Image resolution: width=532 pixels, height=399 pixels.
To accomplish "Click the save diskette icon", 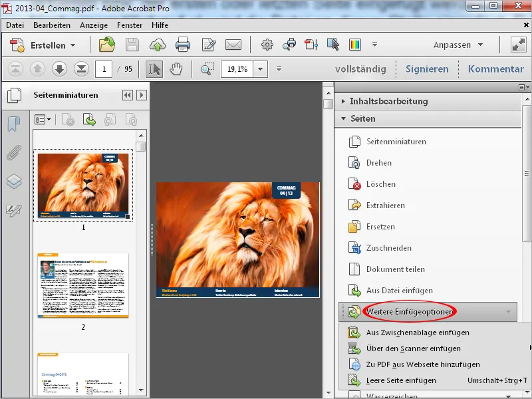I will click(x=132, y=45).
